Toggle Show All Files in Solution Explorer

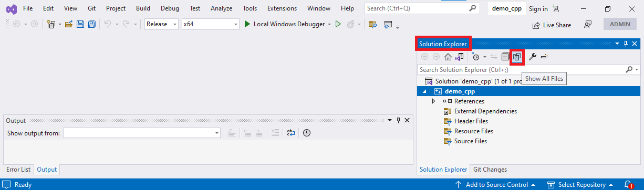click(517, 57)
